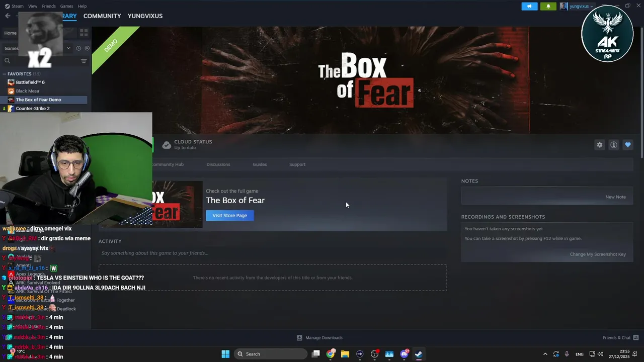Create a New Note
The image size is (644, 362).
tap(615, 197)
